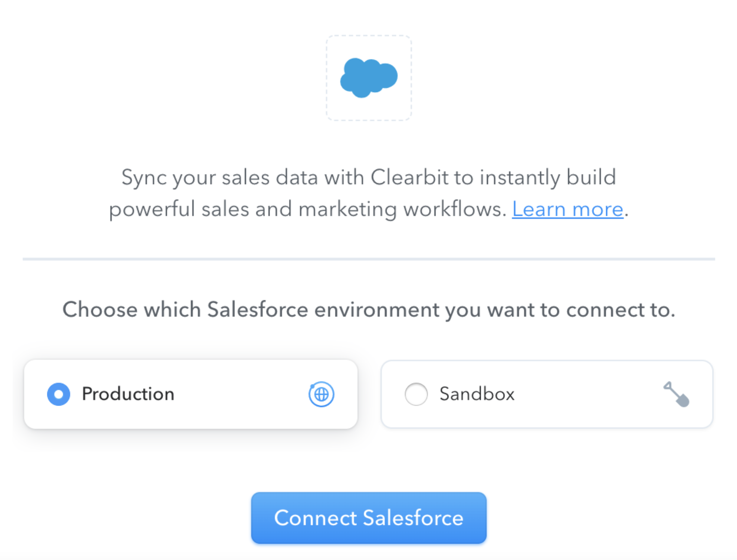The image size is (737, 560).
Task: Select the Sandbox radio button
Action: (416, 394)
